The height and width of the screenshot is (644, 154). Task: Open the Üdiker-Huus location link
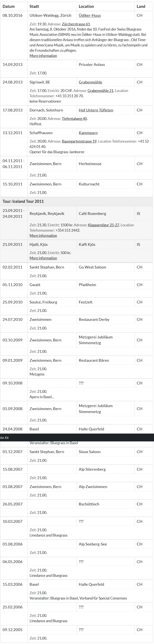click(90, 15)
